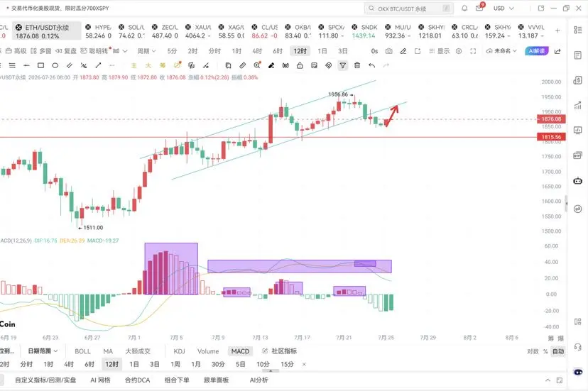
Task: Open the customer support headset icon
Action: 578,347
